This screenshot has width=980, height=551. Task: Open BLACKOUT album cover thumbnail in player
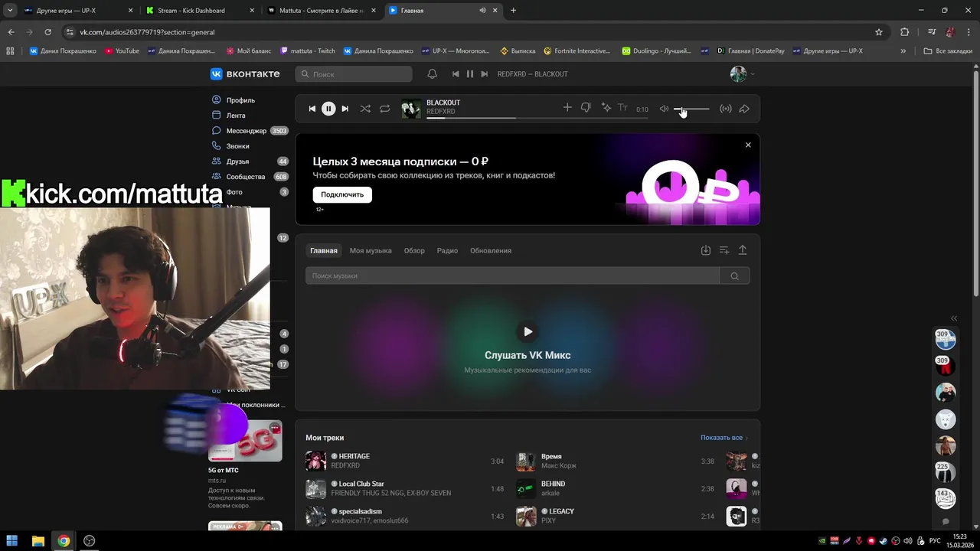click(411, 109)
